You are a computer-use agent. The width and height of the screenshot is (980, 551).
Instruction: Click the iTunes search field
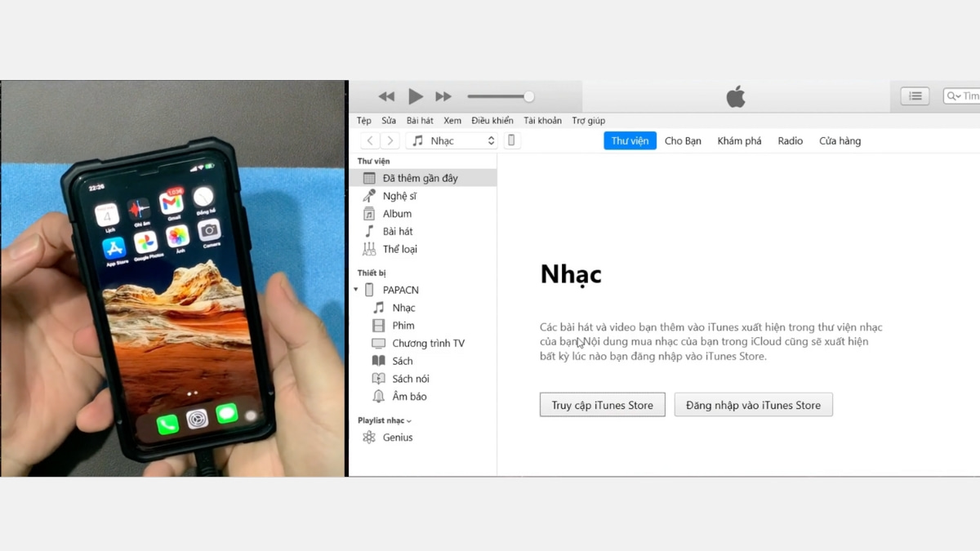point(961,96)
